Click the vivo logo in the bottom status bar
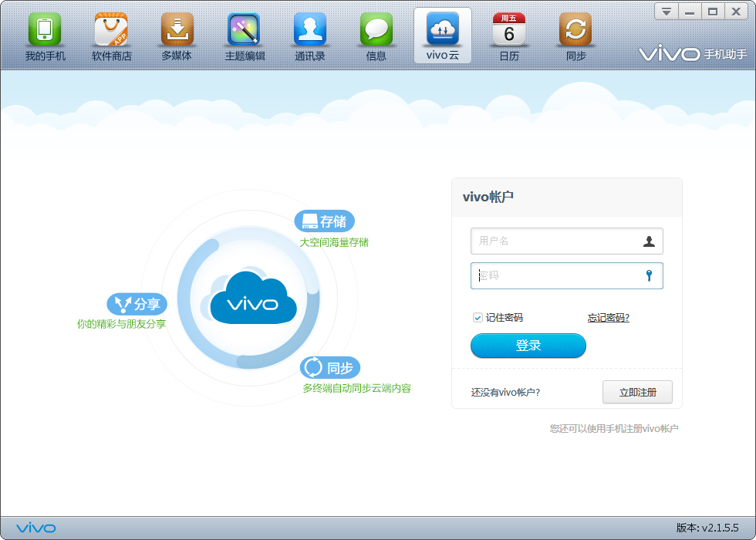The image size is (756, 540). click(36, 528)
